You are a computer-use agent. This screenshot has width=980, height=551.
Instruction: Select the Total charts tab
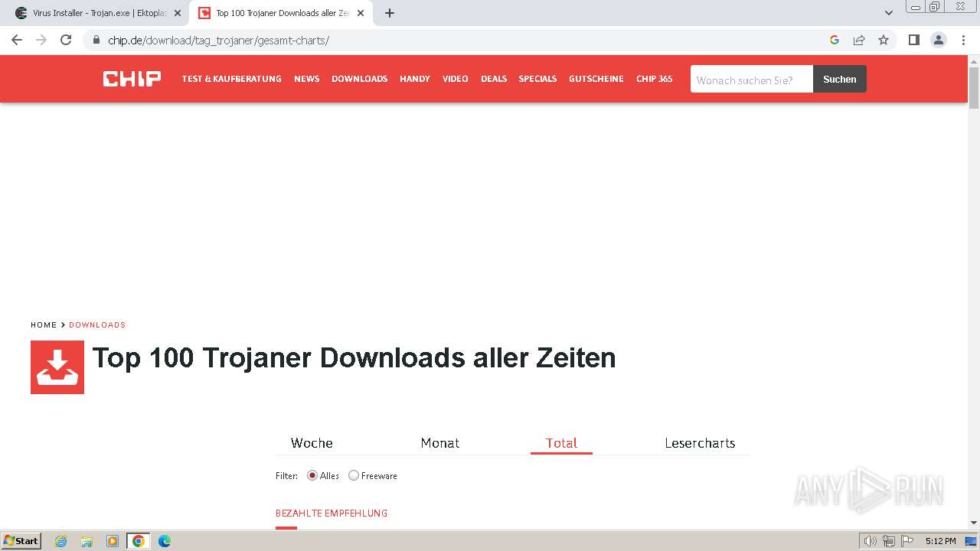(x=561, y=443)
